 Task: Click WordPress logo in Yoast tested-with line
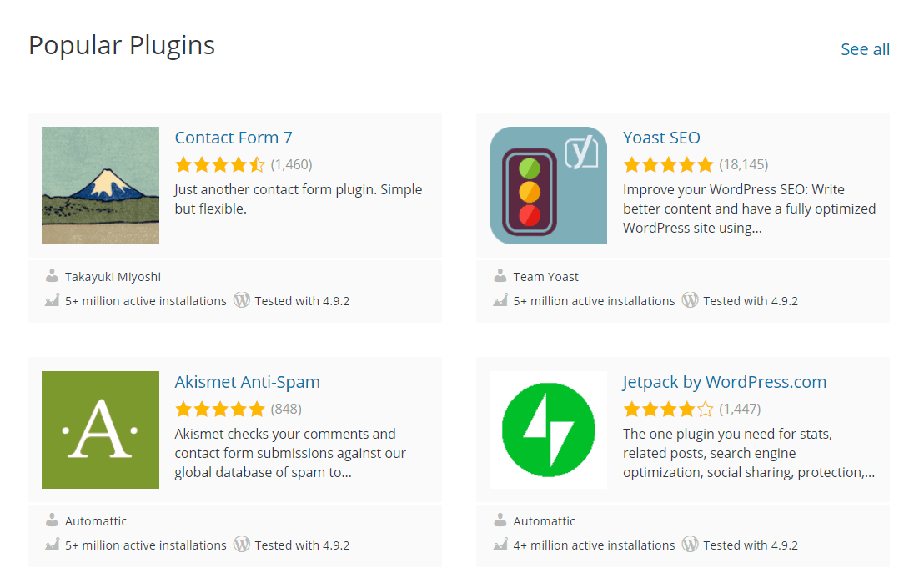pyautogui.click(x=690, y=300)
